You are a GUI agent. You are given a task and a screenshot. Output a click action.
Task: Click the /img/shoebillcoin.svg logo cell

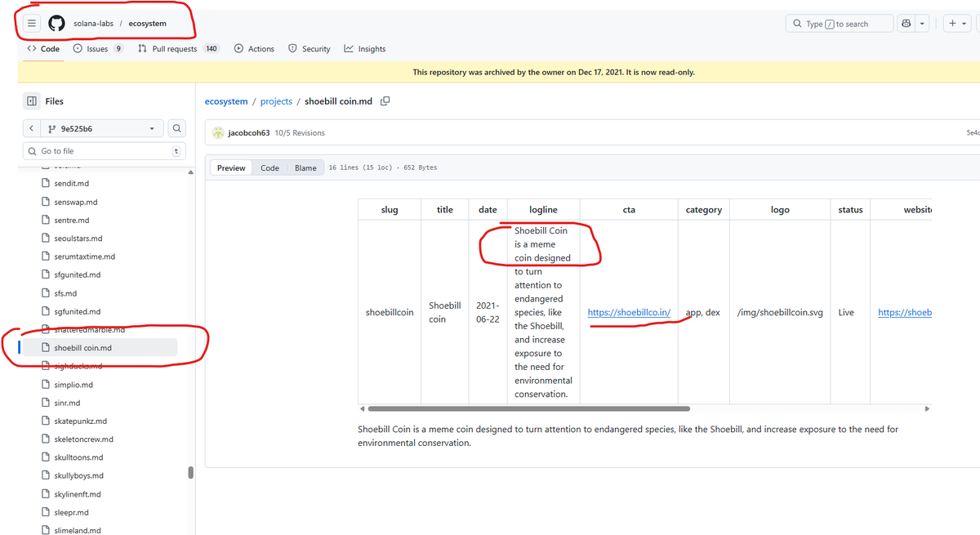tap(780, 313)
